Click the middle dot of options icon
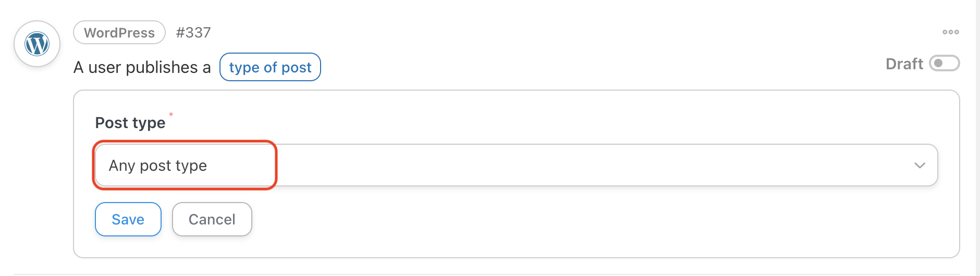 click(x=950, y=32)
